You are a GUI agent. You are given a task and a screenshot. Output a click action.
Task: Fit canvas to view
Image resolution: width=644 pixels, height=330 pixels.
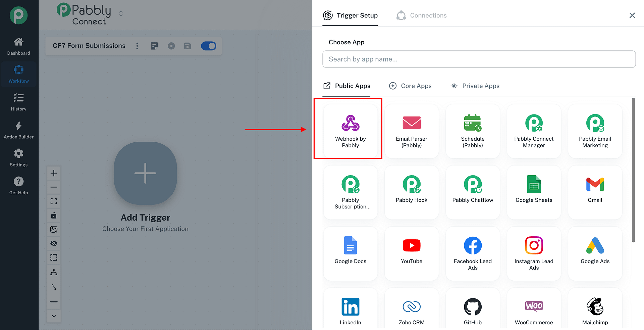coord(54,201)
